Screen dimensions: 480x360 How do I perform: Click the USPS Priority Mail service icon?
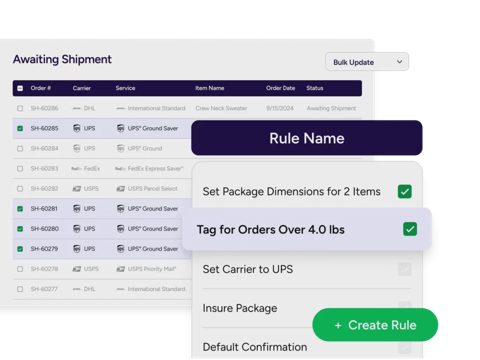pos(121,269)
